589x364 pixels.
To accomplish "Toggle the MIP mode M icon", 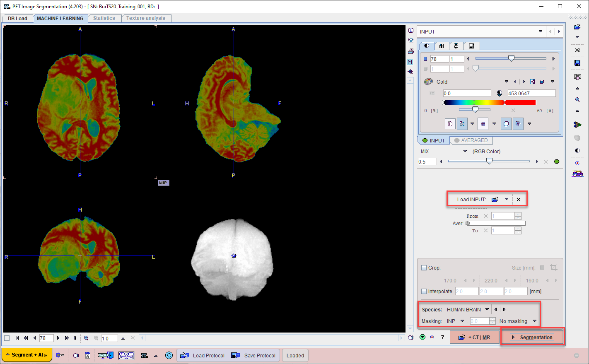I will [410, 62].
